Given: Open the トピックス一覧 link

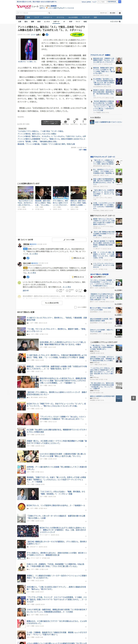Looking at the screenshot, I should click(115, 21).
